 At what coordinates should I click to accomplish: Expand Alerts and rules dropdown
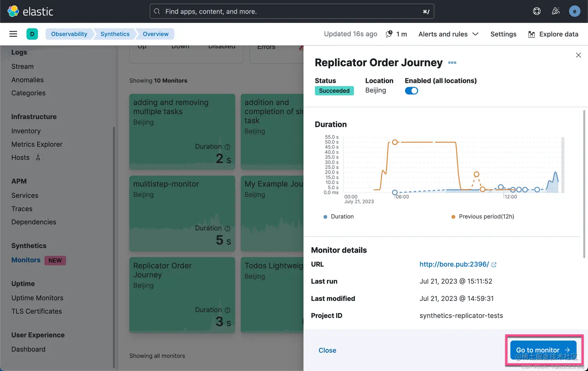tap(448, 34)
